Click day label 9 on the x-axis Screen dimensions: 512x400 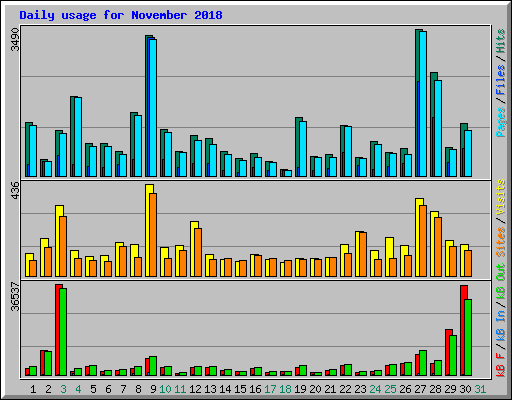[x=153, y=389]
